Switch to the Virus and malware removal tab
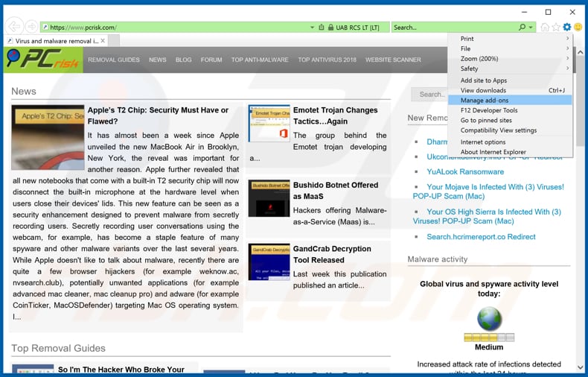The height and width of the screenshot is (377, 588). pos(54,41)
